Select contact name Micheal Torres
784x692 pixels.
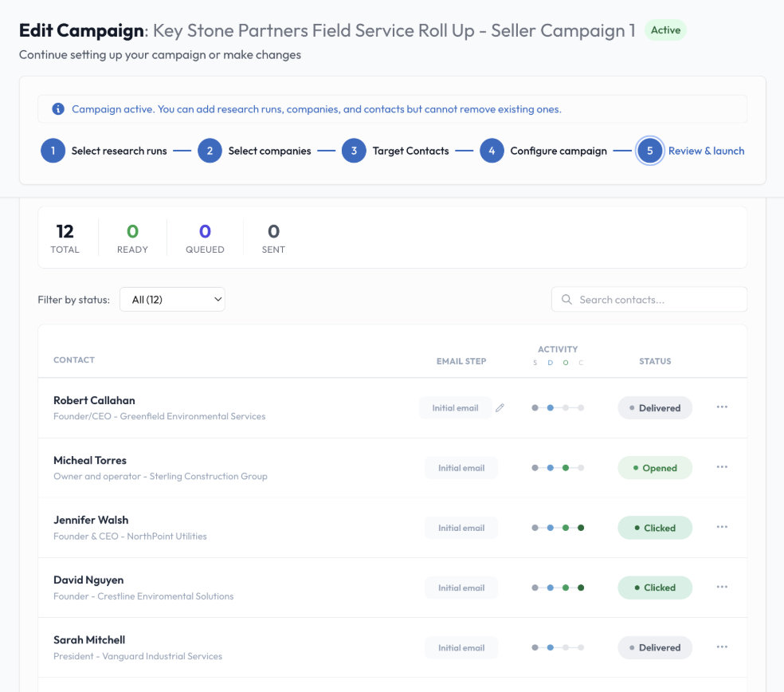click(90, 460)
